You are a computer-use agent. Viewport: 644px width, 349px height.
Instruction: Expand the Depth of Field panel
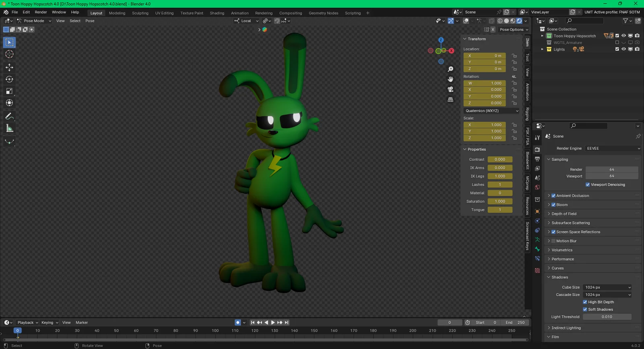[563, 214]
